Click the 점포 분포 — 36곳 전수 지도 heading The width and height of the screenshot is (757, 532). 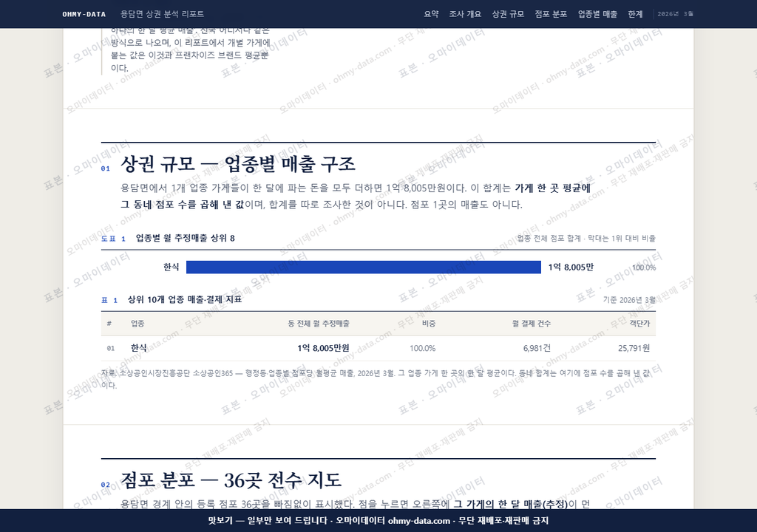[231, 480]
